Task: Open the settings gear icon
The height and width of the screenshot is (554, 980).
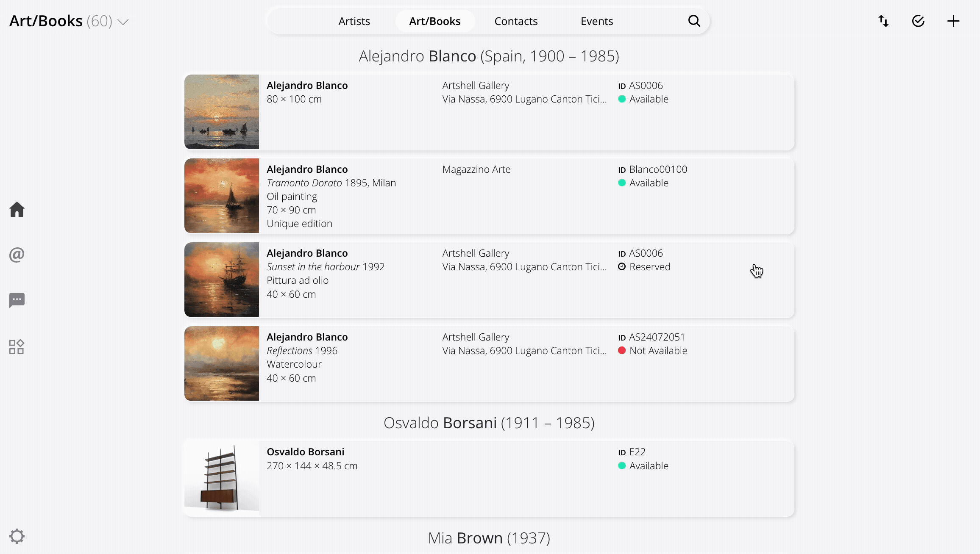Action: [17, 536]
